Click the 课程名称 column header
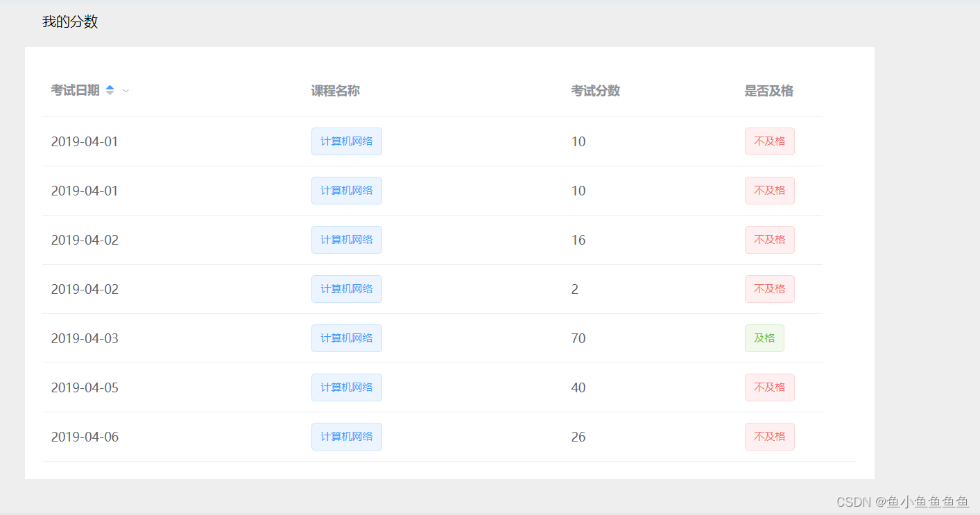Viewport: 980px width, 515px height. tap(336, 91)
